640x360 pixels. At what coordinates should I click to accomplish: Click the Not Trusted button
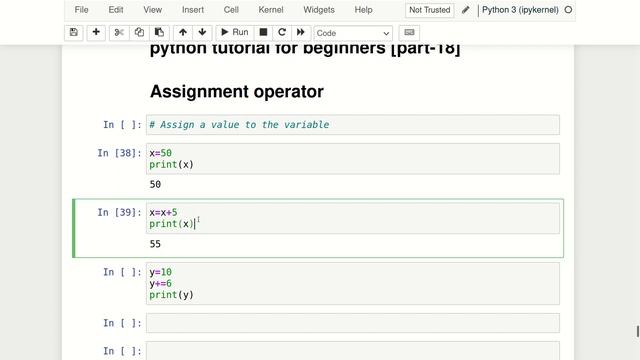click(x=430, y=10)
